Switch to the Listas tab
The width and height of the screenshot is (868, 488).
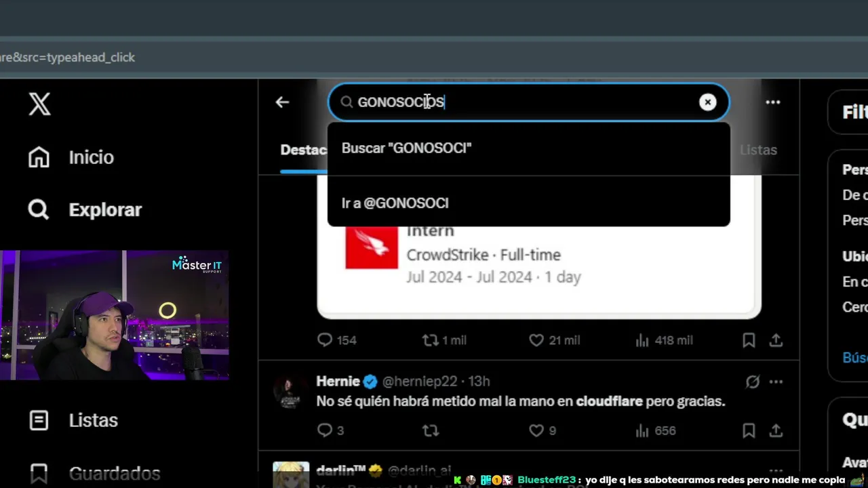point(758,150)
